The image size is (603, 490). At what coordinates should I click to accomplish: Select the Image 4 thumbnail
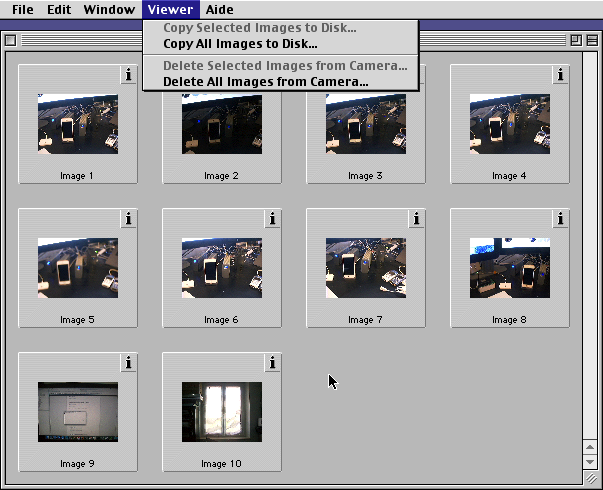[510, 124]
